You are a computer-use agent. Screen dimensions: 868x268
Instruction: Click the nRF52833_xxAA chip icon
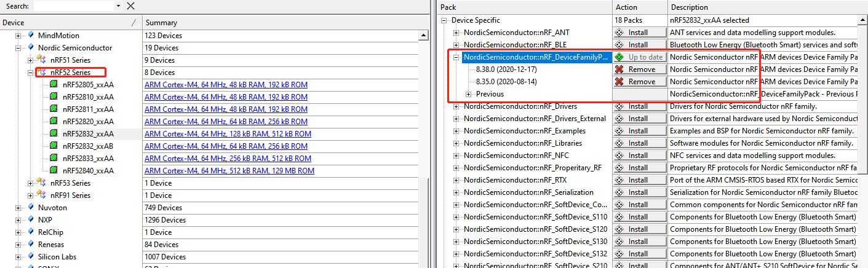point(55,159)
